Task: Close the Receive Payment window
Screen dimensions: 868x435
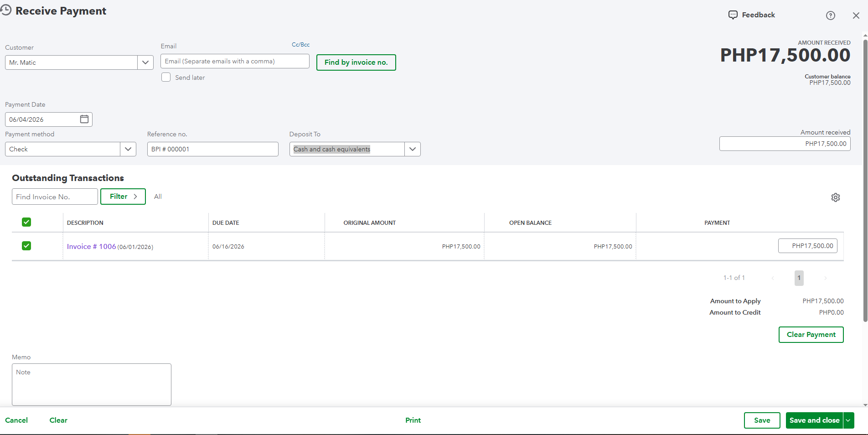Action: coord(856,16)
